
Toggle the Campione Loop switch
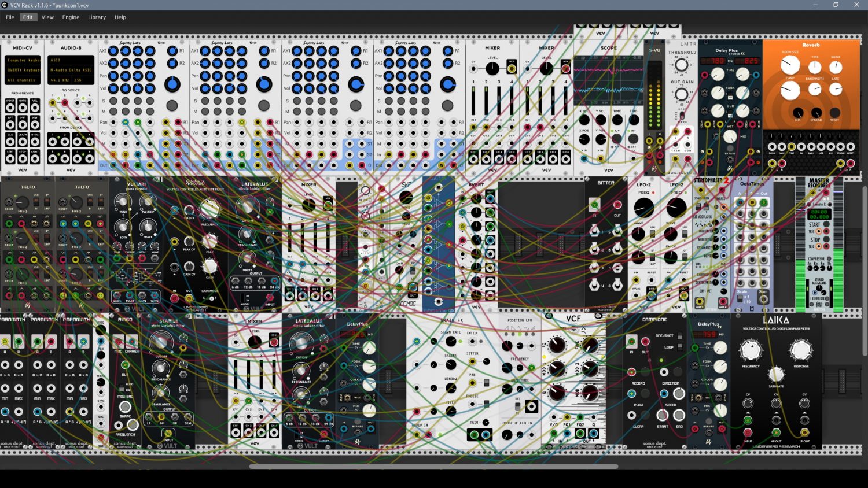tap(681, 347)
